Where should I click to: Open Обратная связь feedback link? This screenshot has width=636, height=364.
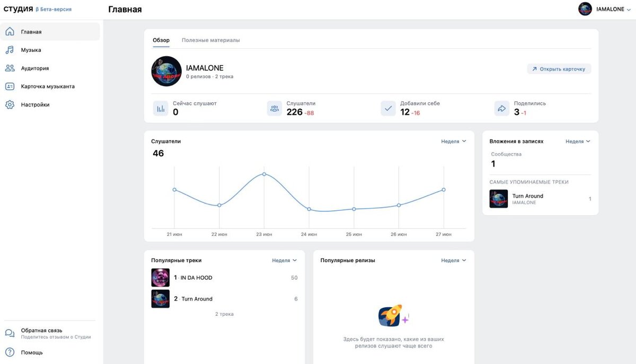pos(50,333)
